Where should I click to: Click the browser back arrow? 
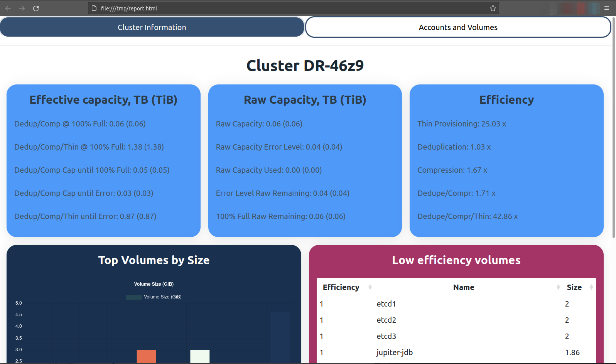tap(8, 8)
